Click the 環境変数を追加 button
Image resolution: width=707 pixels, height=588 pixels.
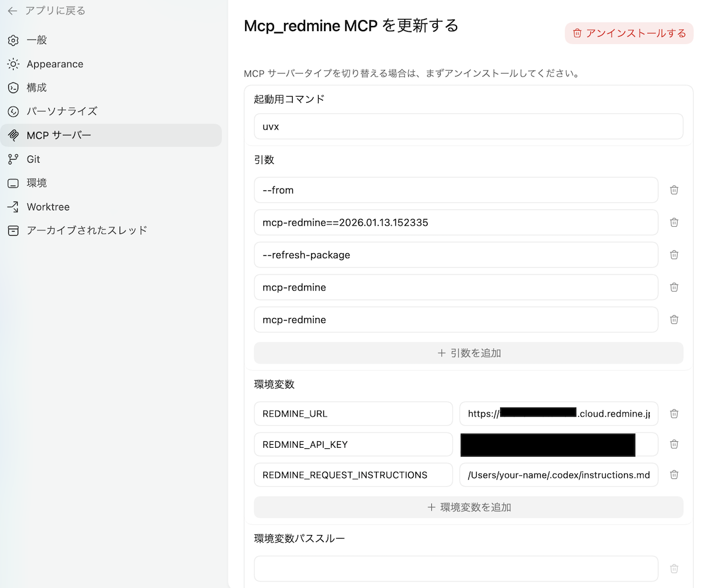468,507
